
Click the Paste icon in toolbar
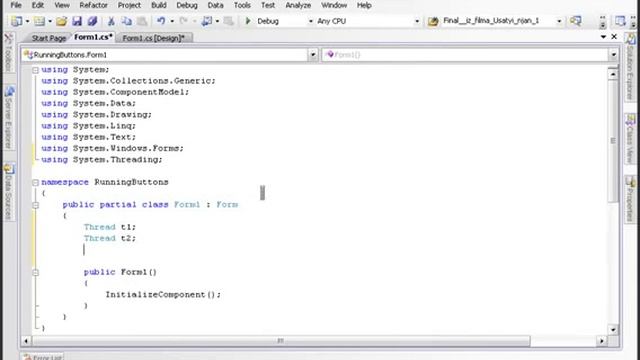(x=142, y=21)
